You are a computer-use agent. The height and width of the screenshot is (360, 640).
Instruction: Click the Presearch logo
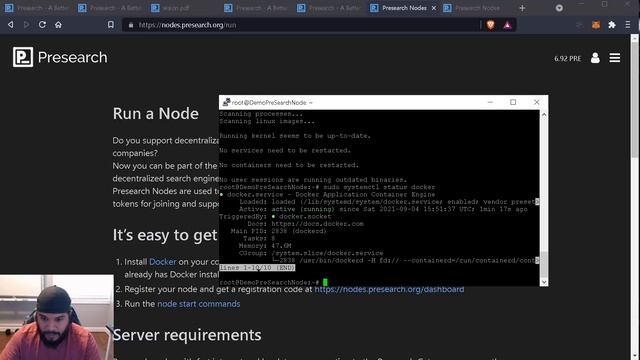pos(60,57)
